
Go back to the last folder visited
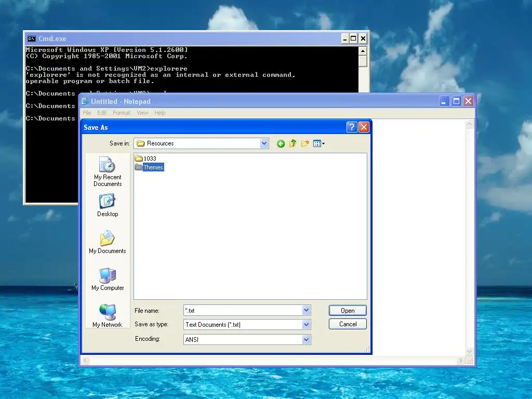pyautogui.click(x=281, y=143)
